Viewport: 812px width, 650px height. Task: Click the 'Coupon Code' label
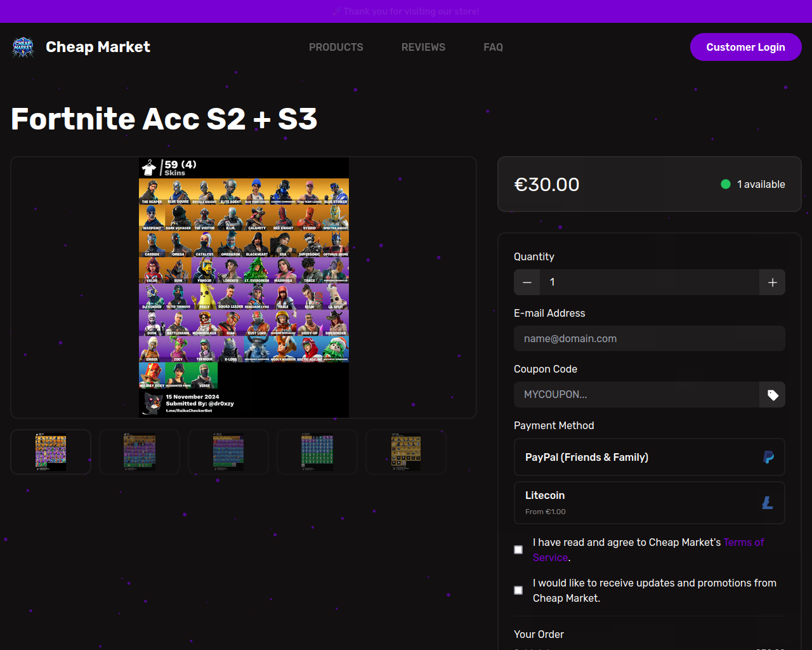546,369
